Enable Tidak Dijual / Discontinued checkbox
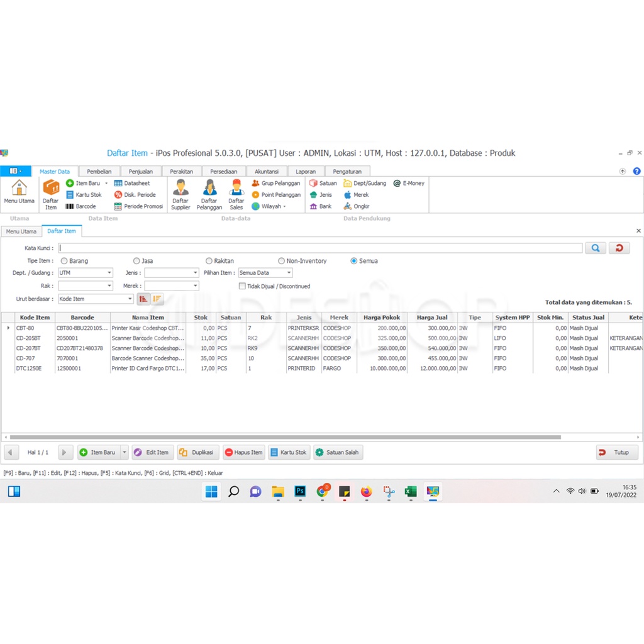This screenshot has width=644, height=644. click(242, 286)
